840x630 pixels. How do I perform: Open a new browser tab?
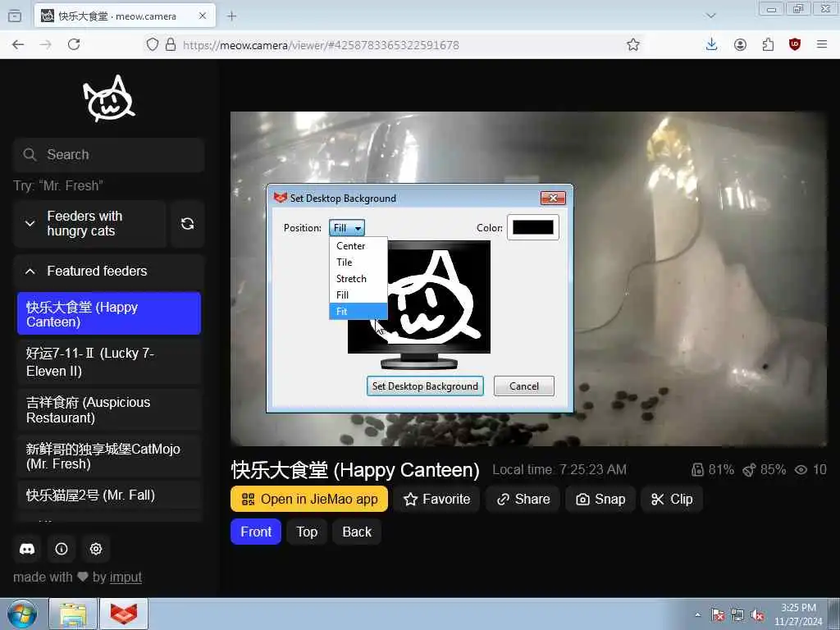pos(231,16)
